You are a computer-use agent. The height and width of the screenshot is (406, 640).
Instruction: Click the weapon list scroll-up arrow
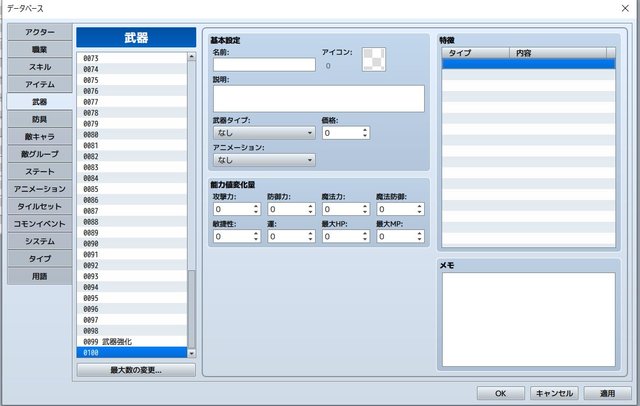pos(191,57)
